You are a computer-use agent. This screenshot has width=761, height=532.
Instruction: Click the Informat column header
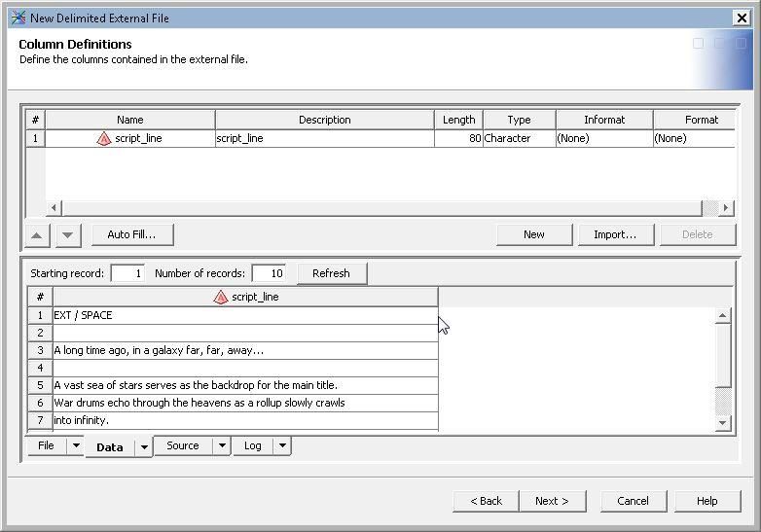tap(604, 120)
